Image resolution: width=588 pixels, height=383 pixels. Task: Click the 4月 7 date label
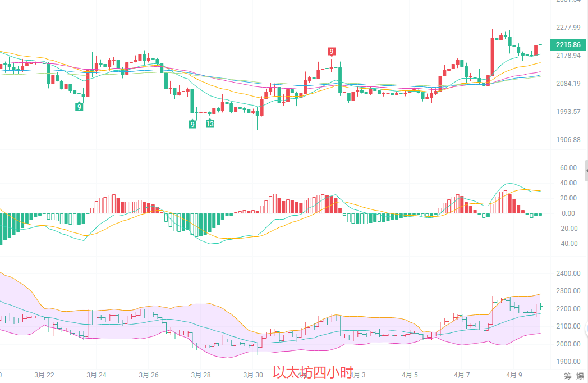(x=462, y=375)
